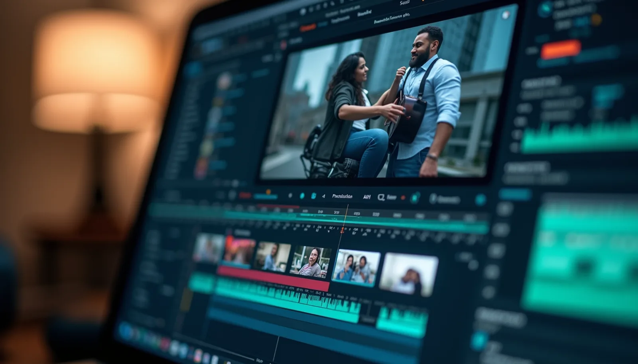Click the blue dock icon at screen bottom-left
638x364 pixels.
(126, 331)
